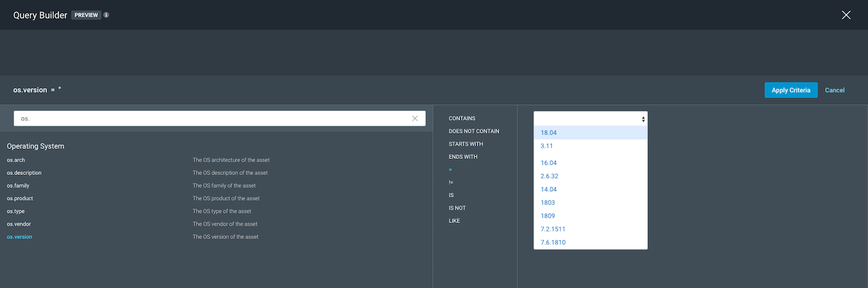Pick the os.description attribute
This screenshot has height=288, width=868.
point(24,173)
